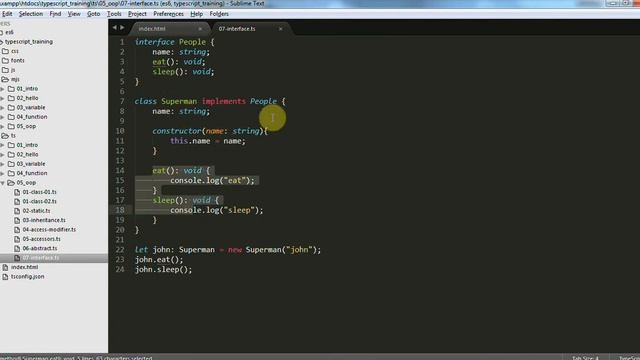Expand arrow for mjs 02_hello folder
Viewport: 640px width, 360px height.
[3, 98]
